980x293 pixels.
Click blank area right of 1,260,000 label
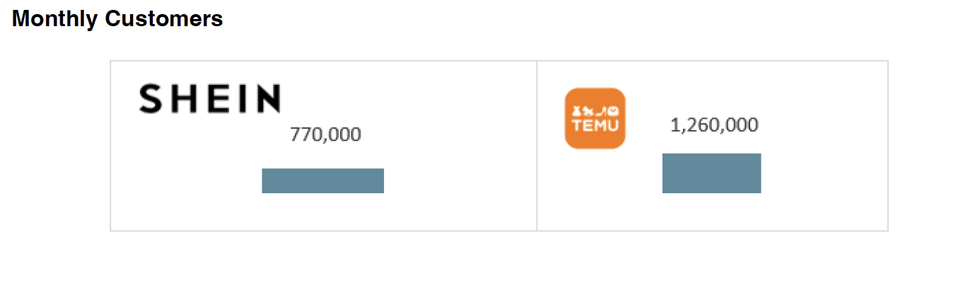820,125
